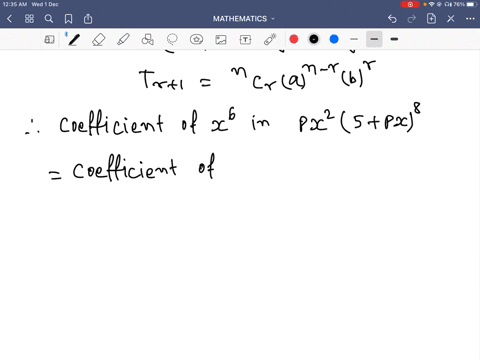Image resolution: width=480 pixels, height=360 pixels.
Task: Select the Text box tool
Action: (x=245, y=40)
